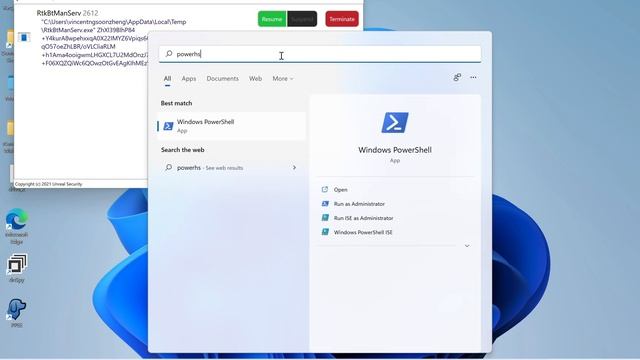Click the RtkBtManServ 2612 process title
The image size is (640, 360).
click(x=67, y=13)
